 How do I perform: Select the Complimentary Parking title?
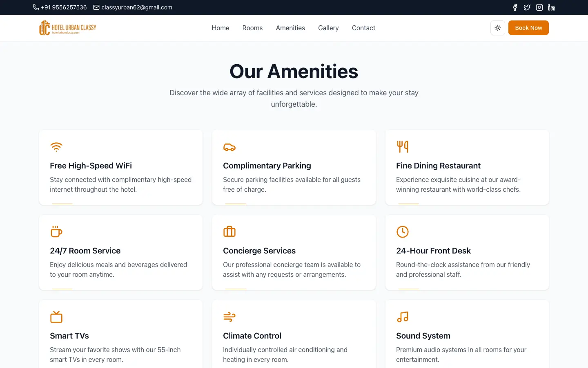click(x=267, y=166)
